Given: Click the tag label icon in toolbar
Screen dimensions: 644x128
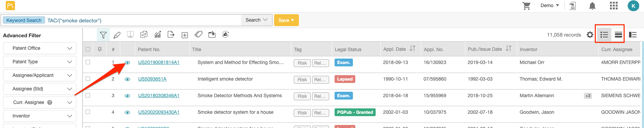Looking at the screenshot, I should point(198,35).
